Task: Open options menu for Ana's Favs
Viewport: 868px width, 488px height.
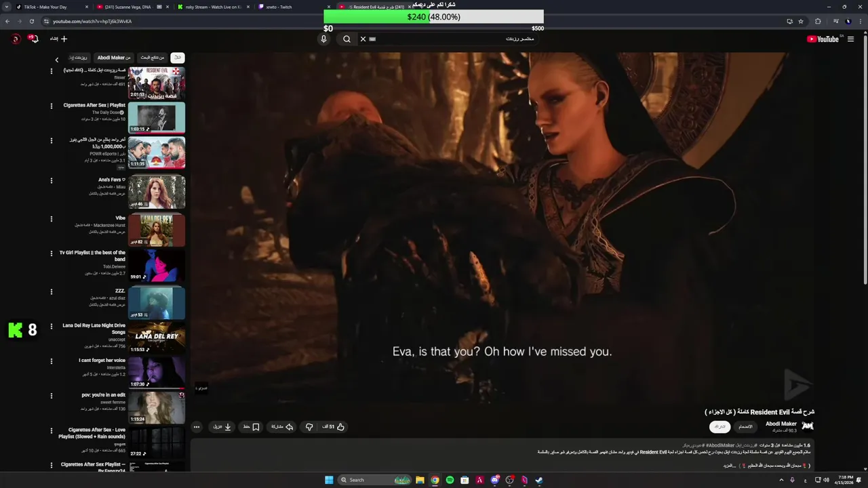Action: coord(52,181)
